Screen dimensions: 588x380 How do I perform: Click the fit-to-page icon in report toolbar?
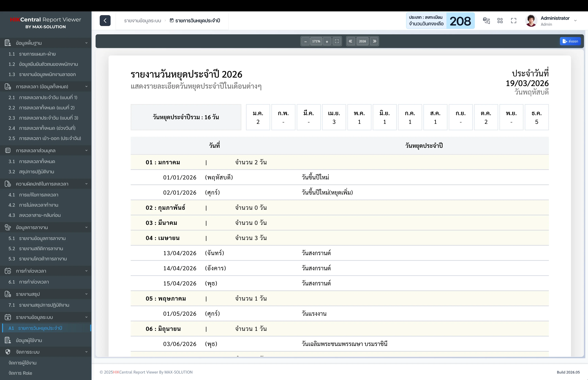point(337,41)
